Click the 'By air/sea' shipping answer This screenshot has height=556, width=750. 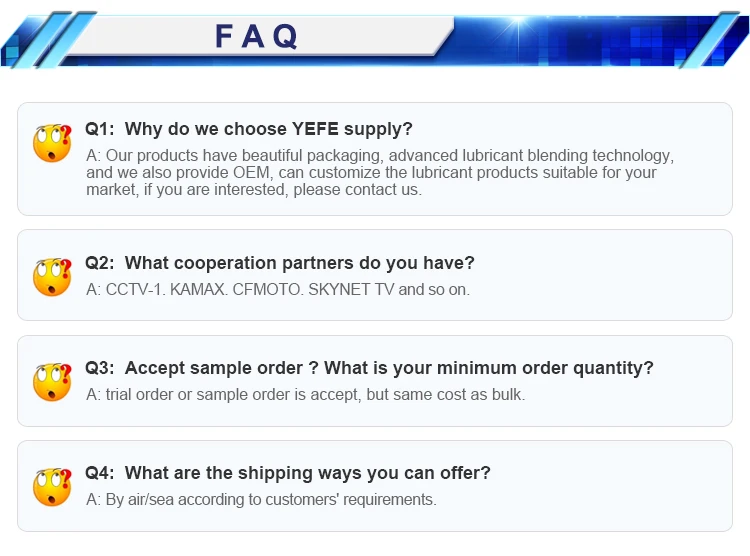tap(261, 499)
